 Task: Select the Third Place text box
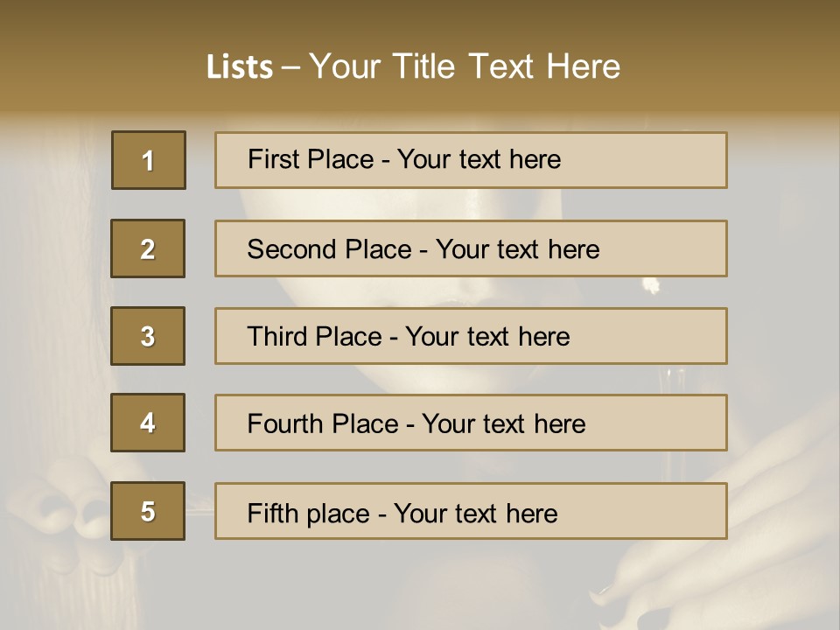471,336
